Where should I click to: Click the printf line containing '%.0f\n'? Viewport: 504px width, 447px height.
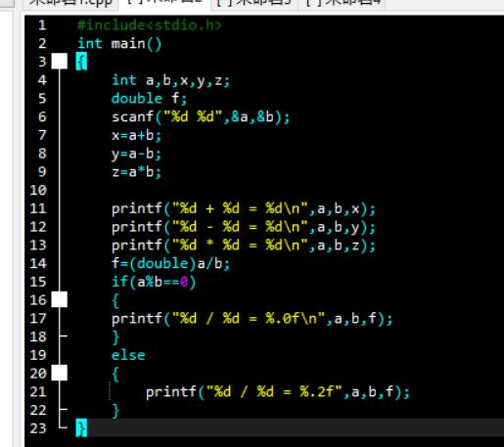[252, 319]
